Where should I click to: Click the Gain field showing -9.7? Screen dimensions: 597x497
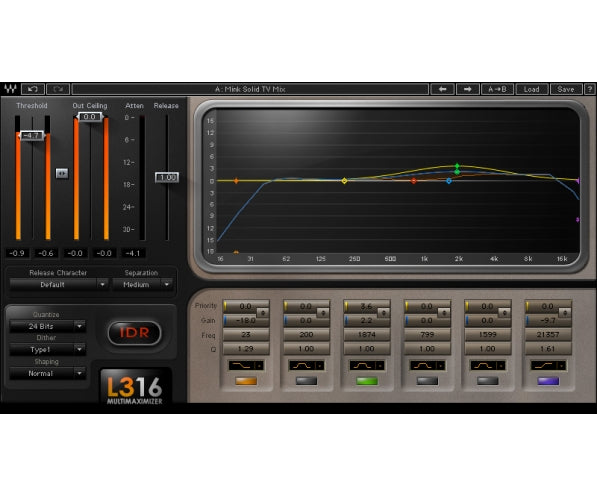coord(548,321)
